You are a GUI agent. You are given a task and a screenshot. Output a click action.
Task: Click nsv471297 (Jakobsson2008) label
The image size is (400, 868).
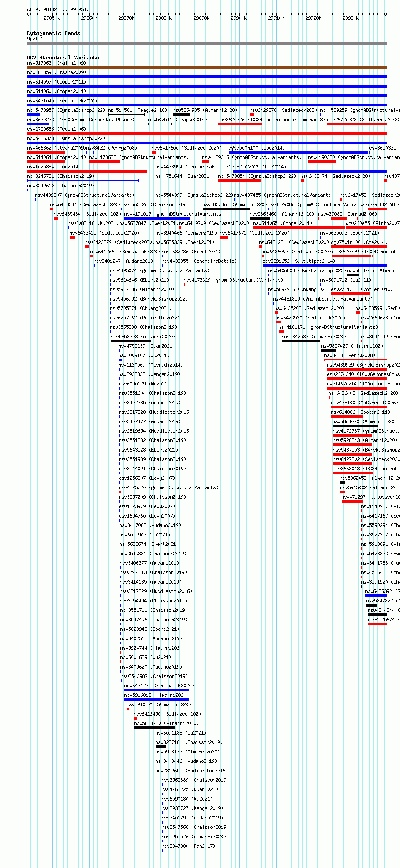pos(371,497)
